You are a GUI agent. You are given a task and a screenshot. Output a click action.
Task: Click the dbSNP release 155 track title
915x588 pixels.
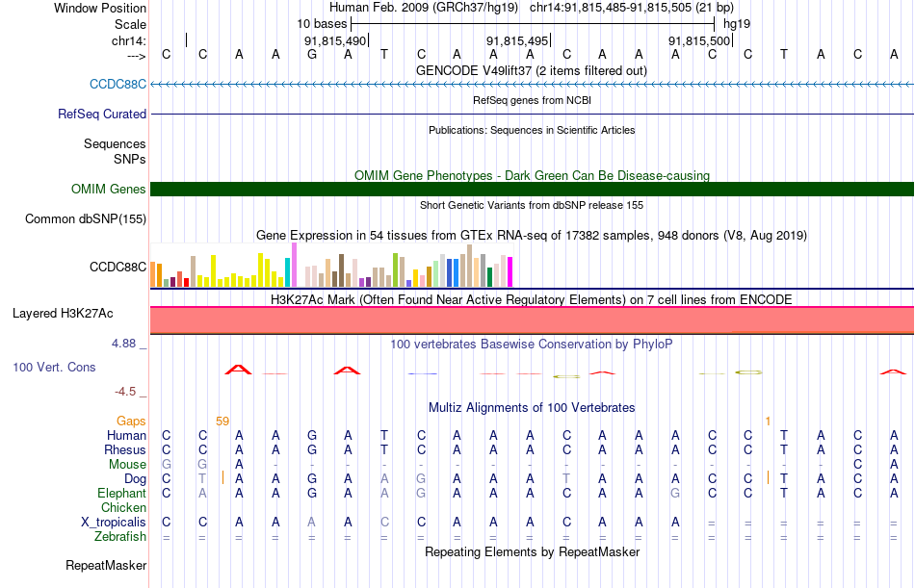532,205
